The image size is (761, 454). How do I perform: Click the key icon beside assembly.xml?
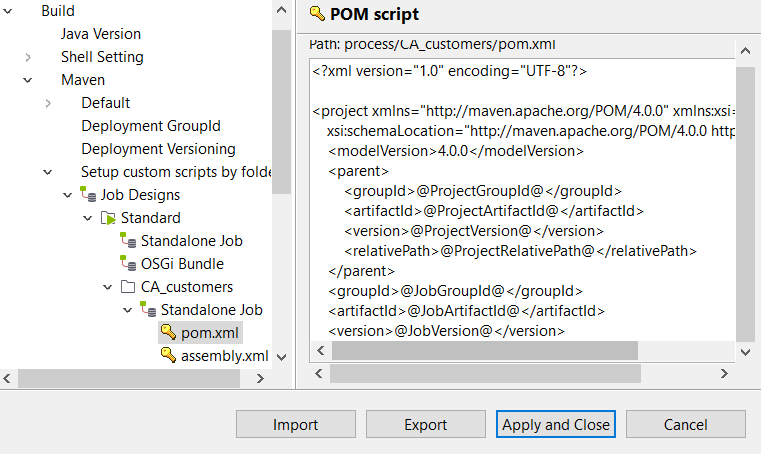click(x=168, y=356)
